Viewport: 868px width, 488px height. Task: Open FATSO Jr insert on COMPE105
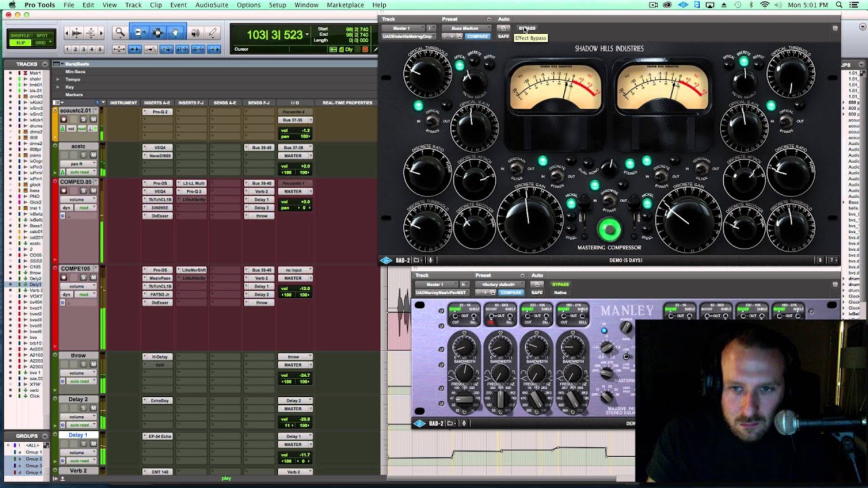(x=157, y=295)
